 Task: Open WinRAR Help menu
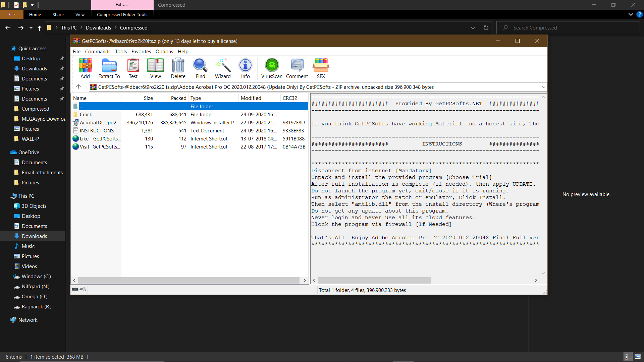pyautogui.click(x=183, y=51)
